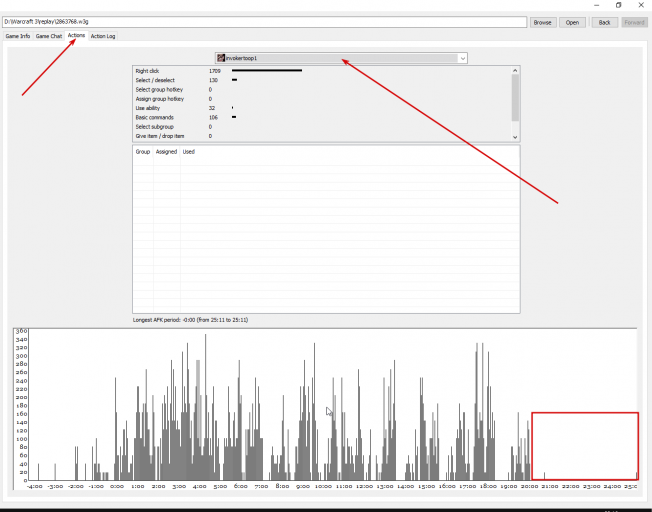Focus the replay file path field
The width and height of the screenshot is (652, 512).
pos(264,22)
